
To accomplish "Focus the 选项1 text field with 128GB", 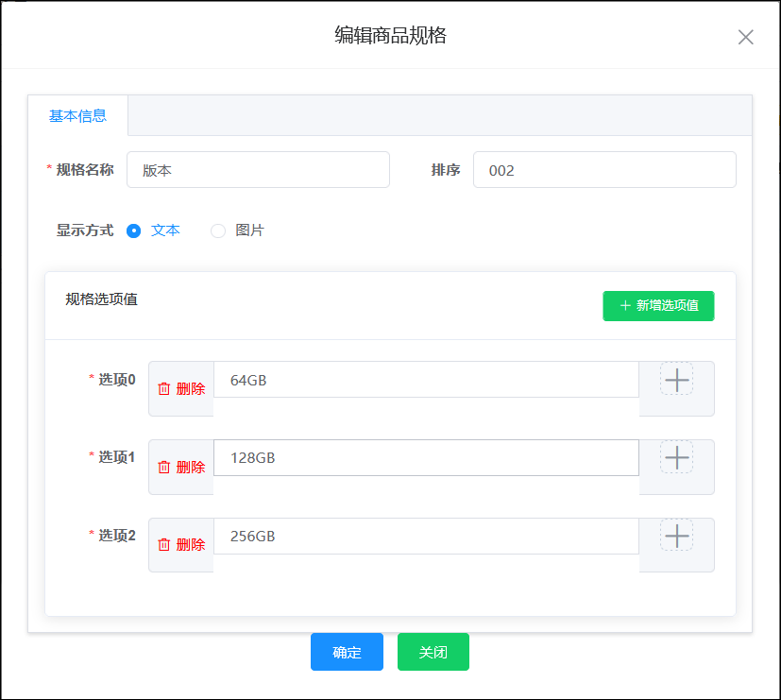I will pos(426,458).
